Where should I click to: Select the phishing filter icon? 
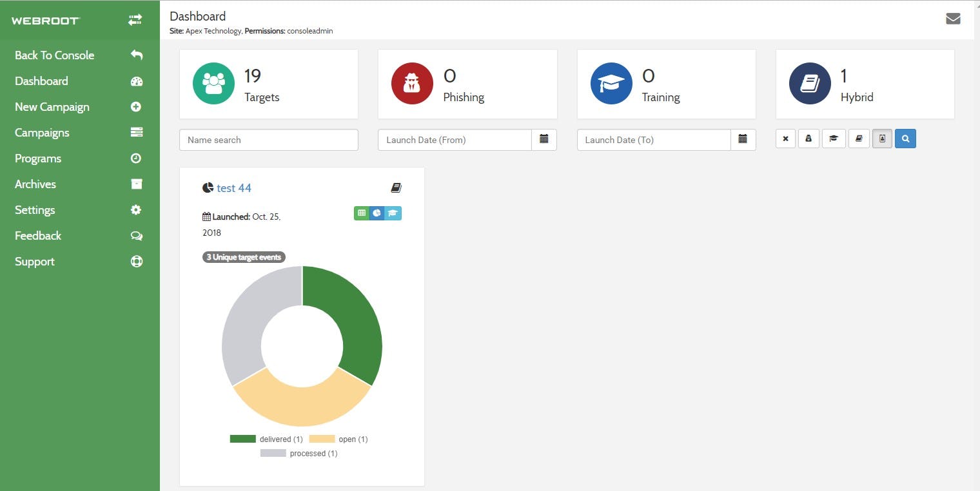[808, 139]
